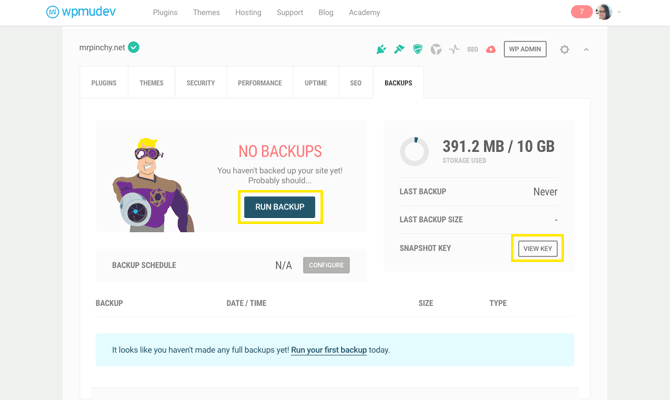670x400 pixels.
Task: Open the user profile avatar
Action: coord(604,12)
